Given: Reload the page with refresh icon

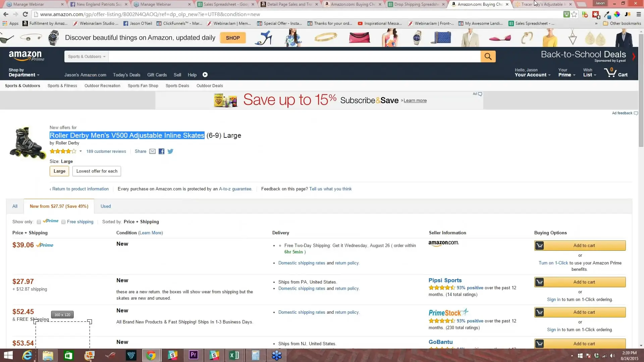Looking at the screenshot, I should tap(25, 14).
